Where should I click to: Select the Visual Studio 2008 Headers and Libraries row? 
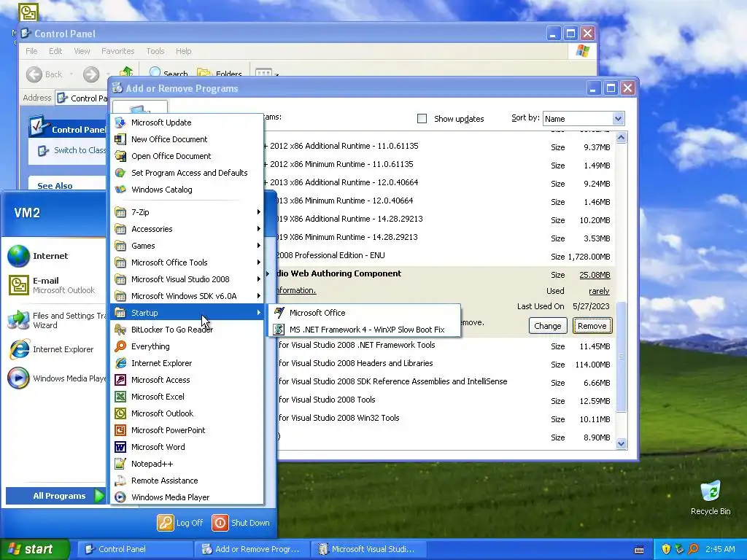pyautogui.click(x=446, y=364)
